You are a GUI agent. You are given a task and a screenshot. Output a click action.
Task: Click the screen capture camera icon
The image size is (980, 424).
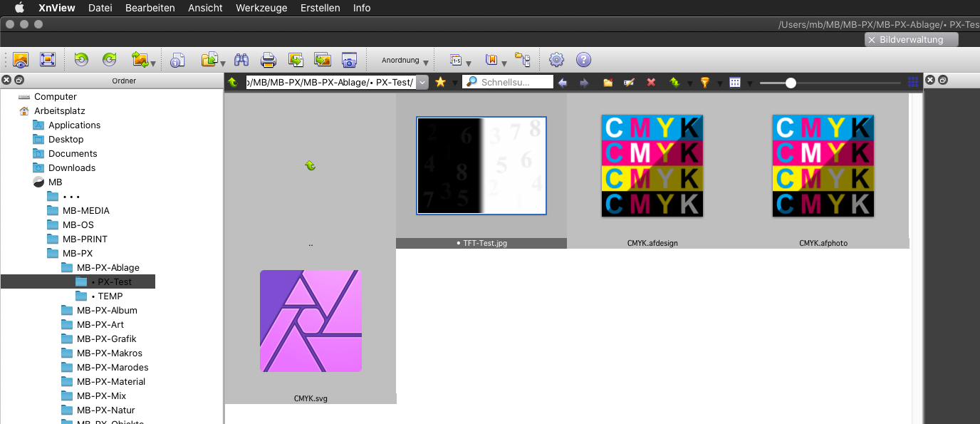(x=349, y=60)
